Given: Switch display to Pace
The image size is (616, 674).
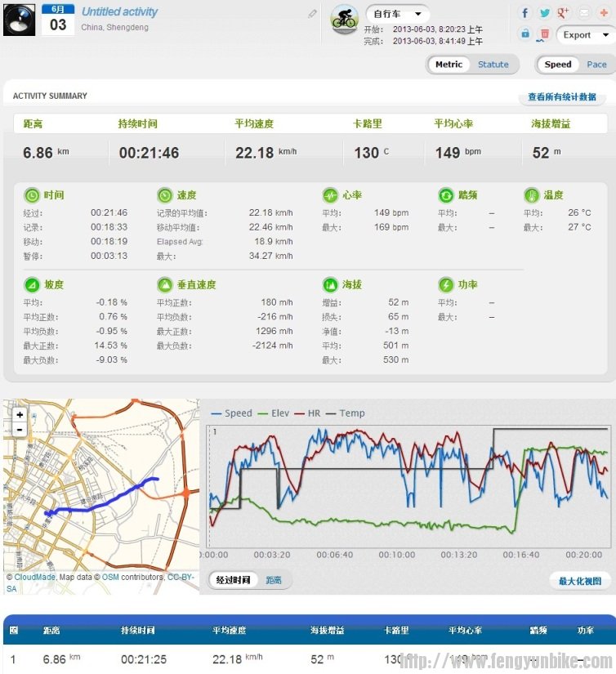Looking at the screenshot, I should coord(596,65).
